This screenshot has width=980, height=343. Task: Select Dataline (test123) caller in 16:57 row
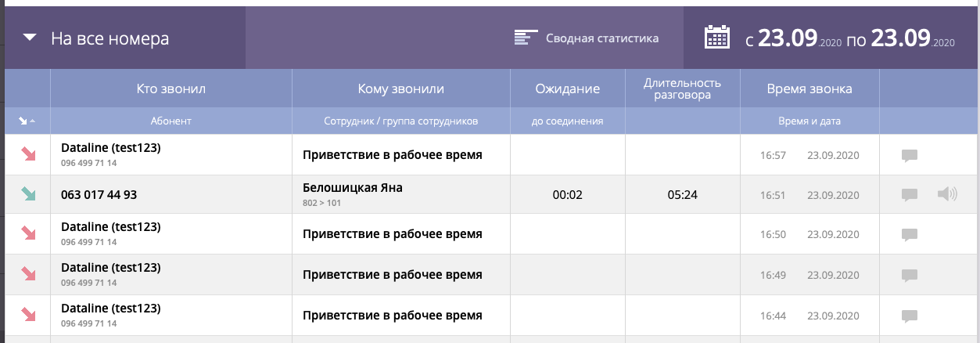(x=110, y=147)
